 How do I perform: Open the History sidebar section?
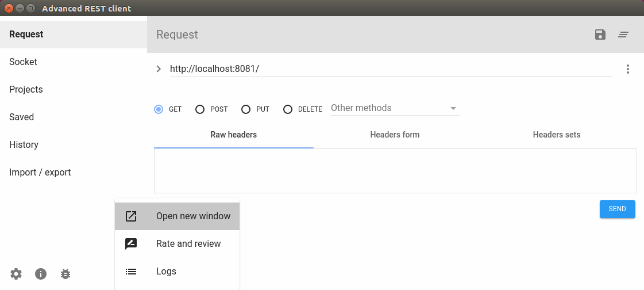pyautogui.click(x=24, y=145)
